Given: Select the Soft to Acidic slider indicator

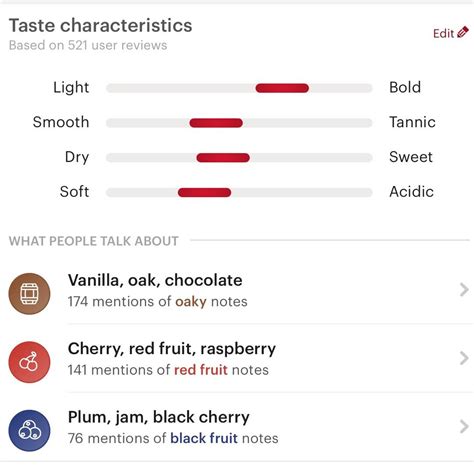Looking at the screenshot, I should [204, 192].
